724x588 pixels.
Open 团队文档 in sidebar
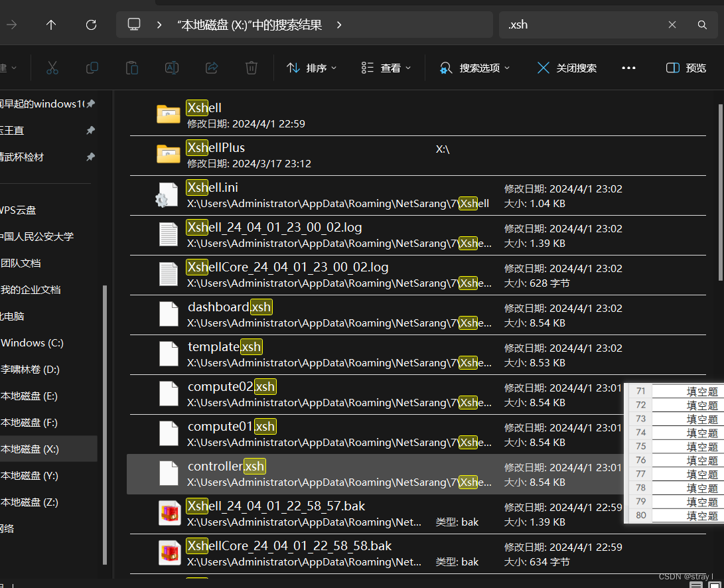[21, 263]
